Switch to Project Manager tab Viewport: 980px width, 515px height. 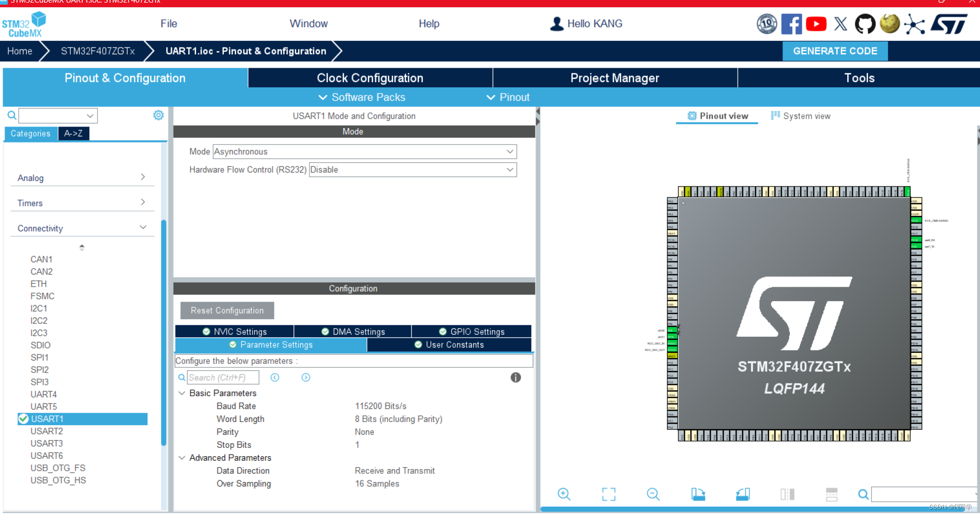coord(615,78)
